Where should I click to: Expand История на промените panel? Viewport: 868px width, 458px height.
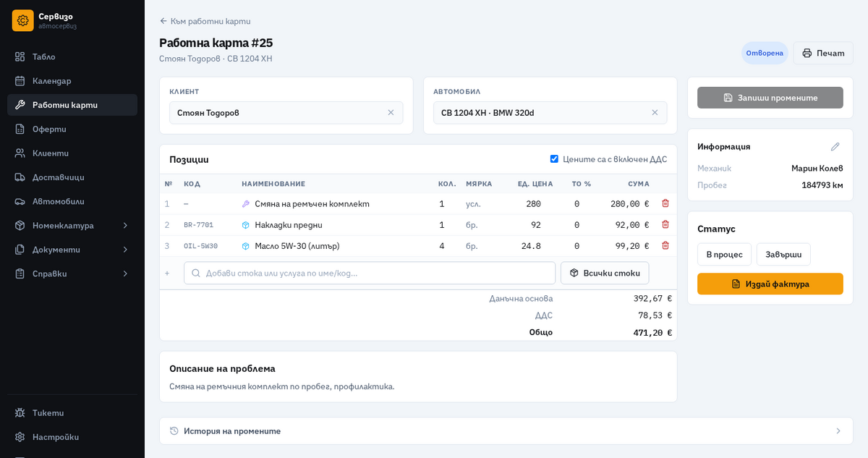pos(506,431)
